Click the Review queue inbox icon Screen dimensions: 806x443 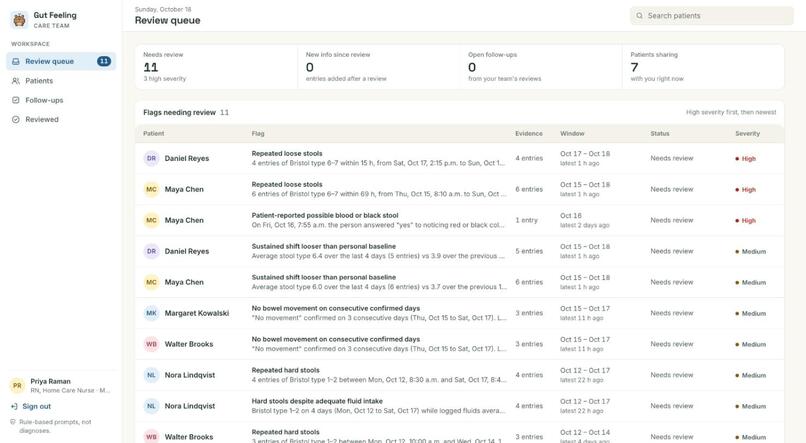[x=16, y=61]
